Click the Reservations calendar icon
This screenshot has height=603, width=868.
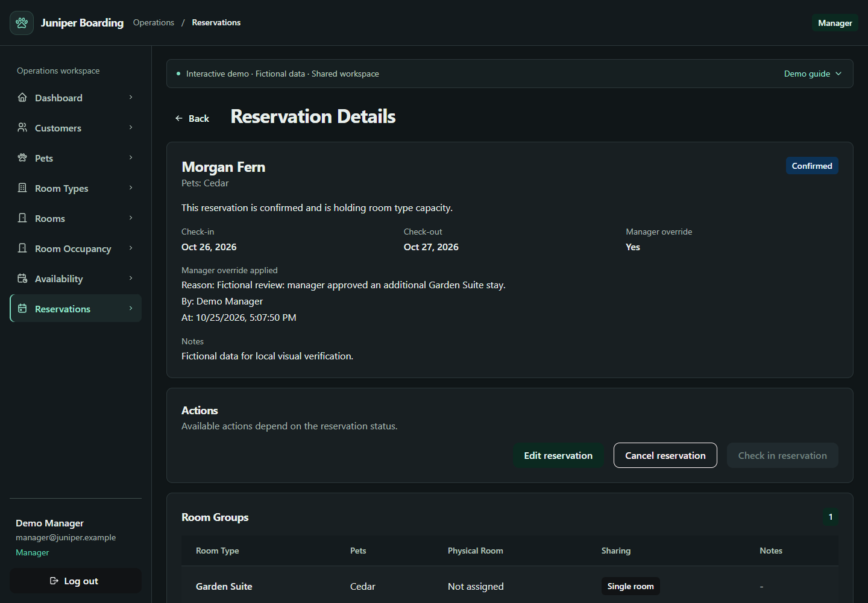coord(22,308)
